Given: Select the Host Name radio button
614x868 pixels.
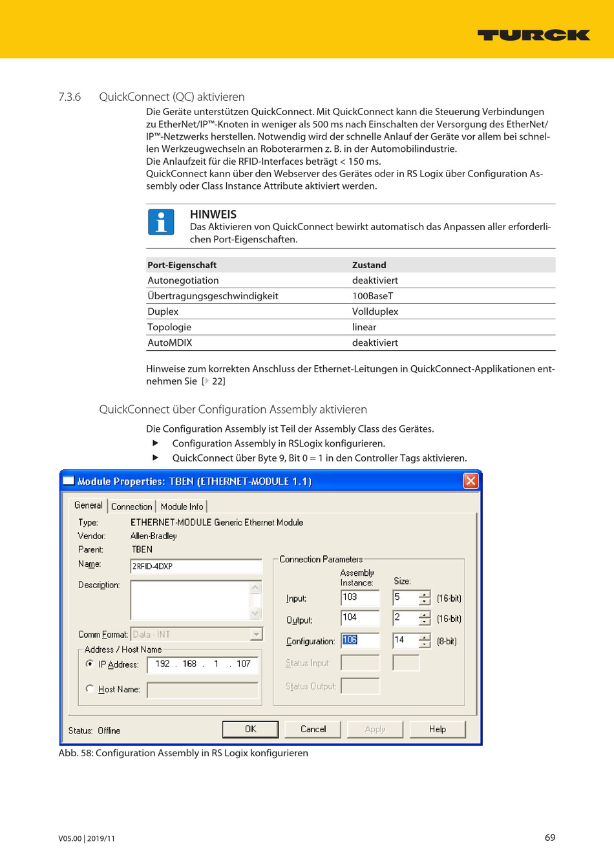Looking at the screenshot, I should (x=90, y=688).
